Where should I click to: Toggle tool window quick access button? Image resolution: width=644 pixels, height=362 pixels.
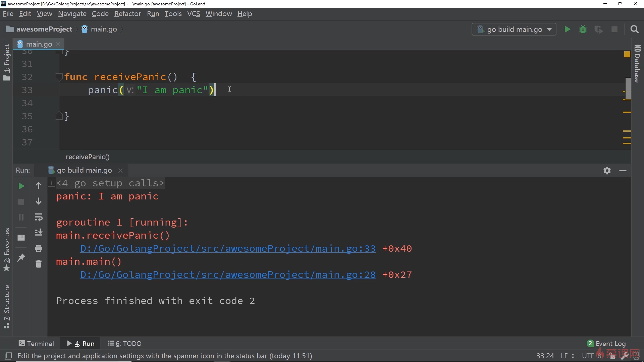[8, 356]
